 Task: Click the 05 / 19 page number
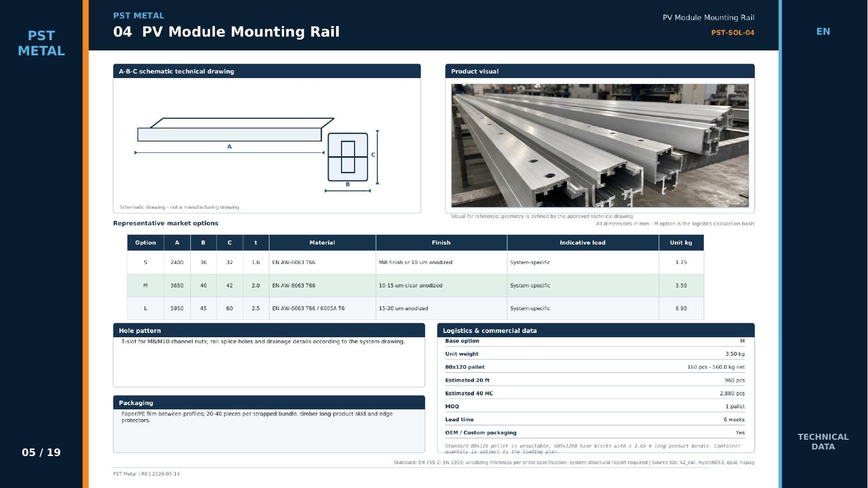pos(41,452)
